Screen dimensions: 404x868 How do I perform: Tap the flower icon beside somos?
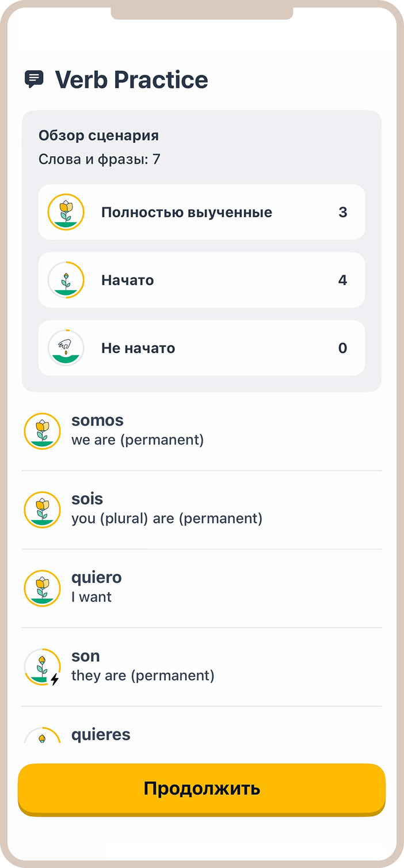(x=42, y=431)
